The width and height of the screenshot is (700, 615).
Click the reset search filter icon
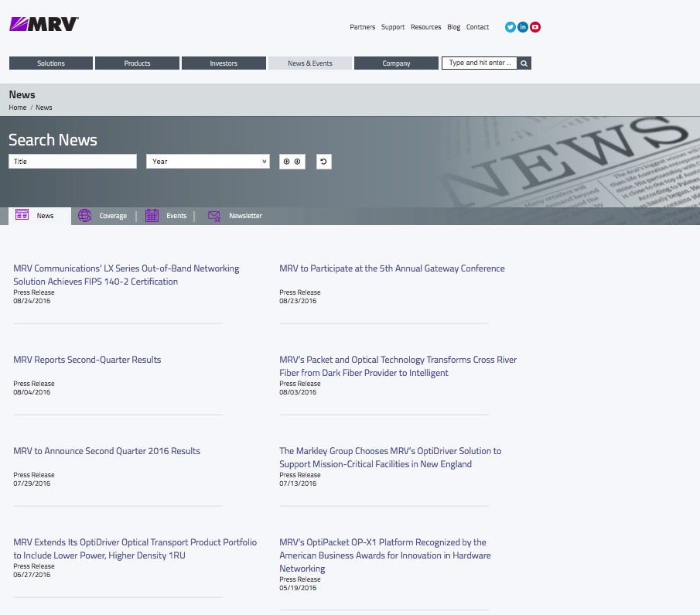point(323,162)
